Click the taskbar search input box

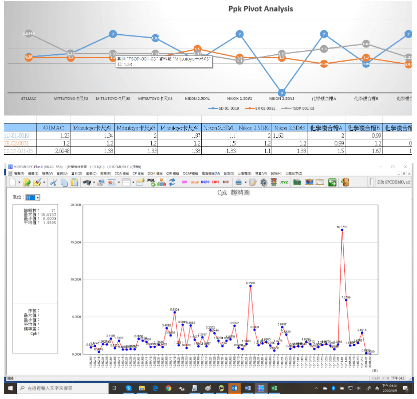point(62,388)
